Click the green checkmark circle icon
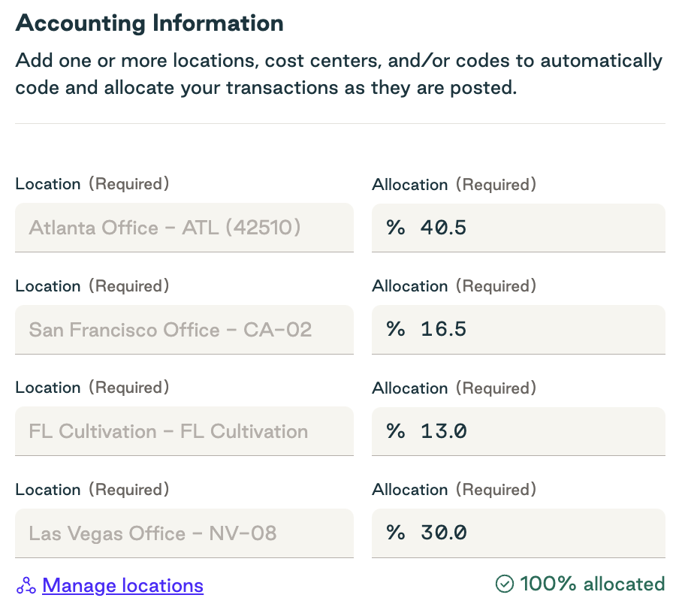This screenshot has width=679, height=616. (505, 584)
